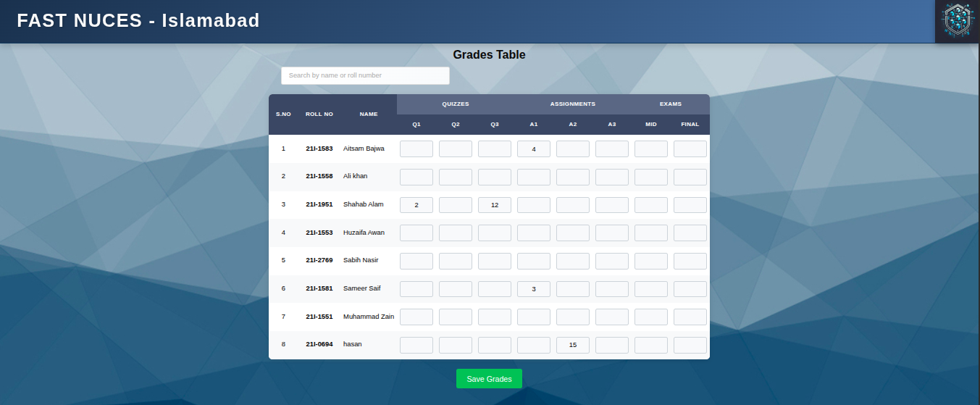980x405 pixels.
Task: Click the MID column header
Action: [651, 125]
